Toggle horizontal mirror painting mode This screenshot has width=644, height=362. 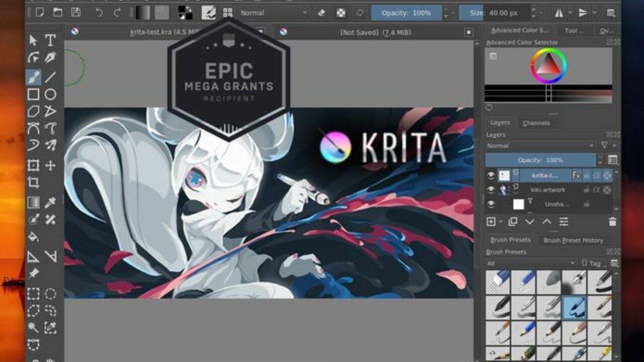point(559,13)
